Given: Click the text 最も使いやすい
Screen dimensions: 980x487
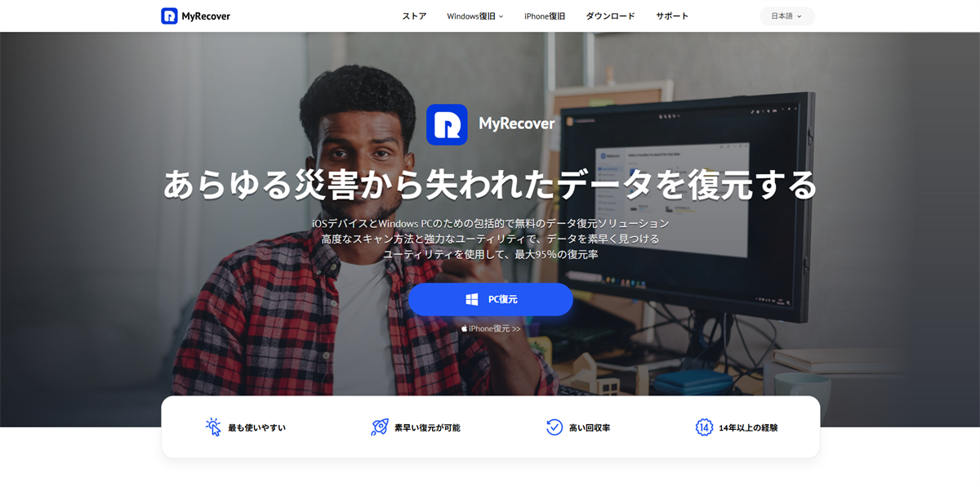Looking at the screenshot, I should click(256, 427).
